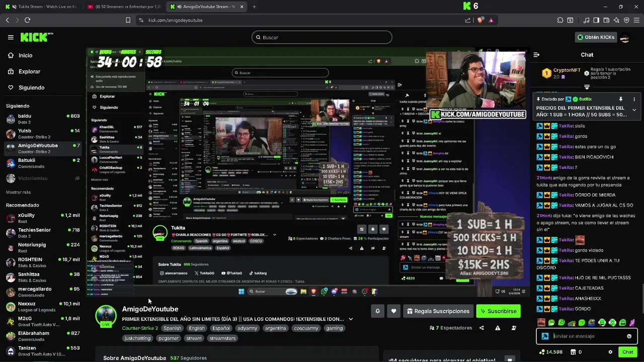Viewport: 644px width, 362px height.
Task: Expand the gift leaderboard drop arrow
Action: [587, 87]
